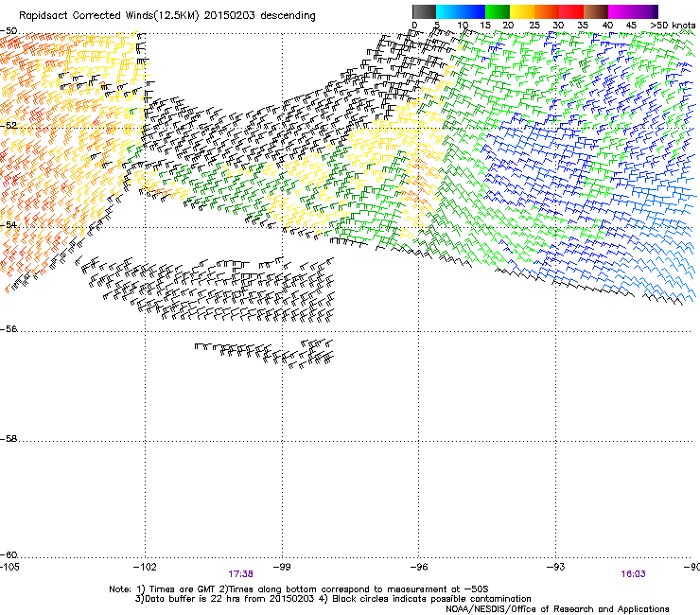The image size is (700, 615).
Task: Click the NOAA/NESDIS credit text
Action: point(557,609)
